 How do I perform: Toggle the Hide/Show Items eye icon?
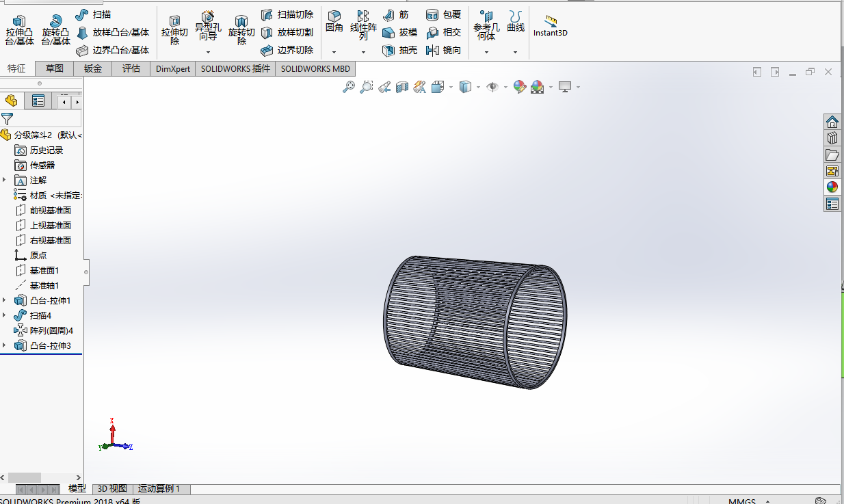pos(492,87)
